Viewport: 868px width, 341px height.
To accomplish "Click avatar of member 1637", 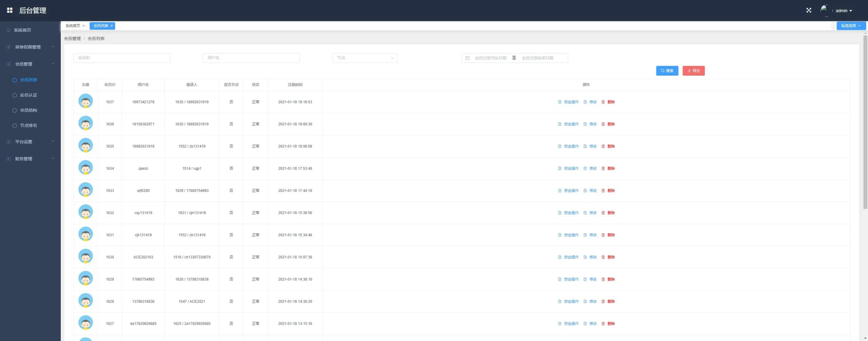I will (x=86, y=101).
